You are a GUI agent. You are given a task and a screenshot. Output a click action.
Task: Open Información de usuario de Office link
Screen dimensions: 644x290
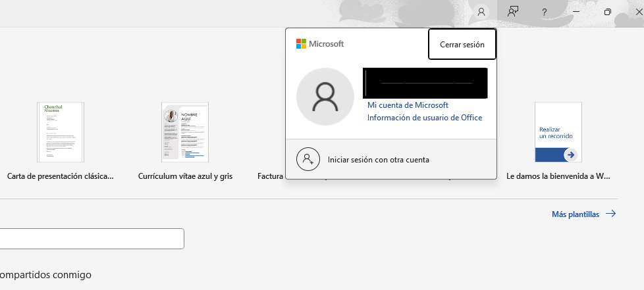425,118
